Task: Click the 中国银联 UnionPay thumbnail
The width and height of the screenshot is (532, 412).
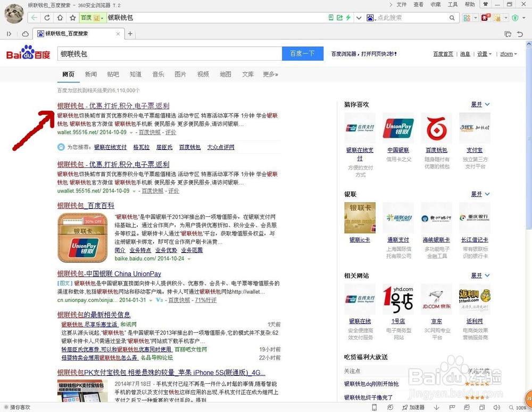Action: click(398, 128)
